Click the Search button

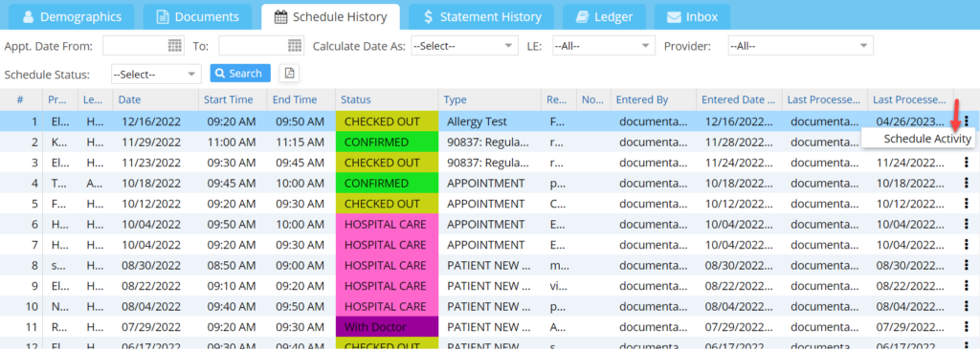(x=240, y=73)
